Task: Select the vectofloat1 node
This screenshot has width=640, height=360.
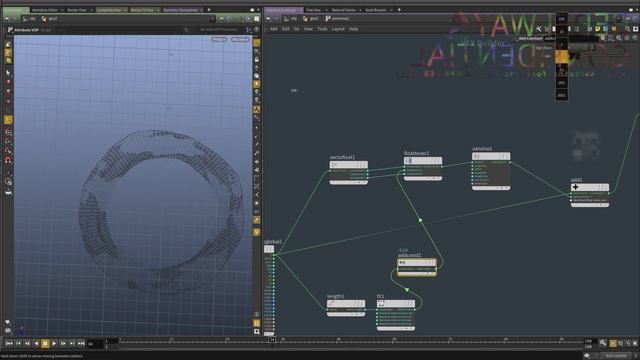Action: (x=349, y=164)
